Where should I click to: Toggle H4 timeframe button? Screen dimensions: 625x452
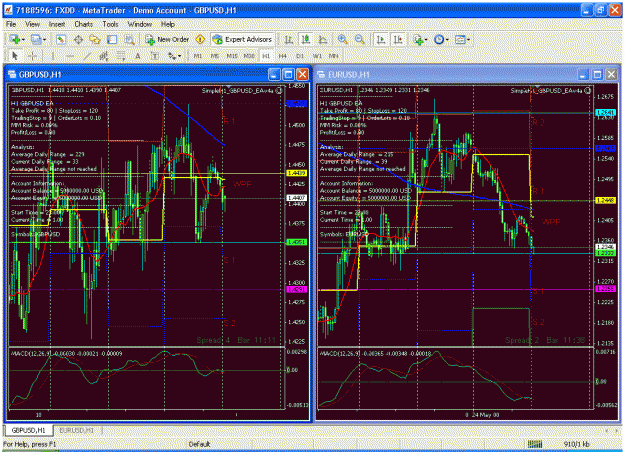pos(283,56)
